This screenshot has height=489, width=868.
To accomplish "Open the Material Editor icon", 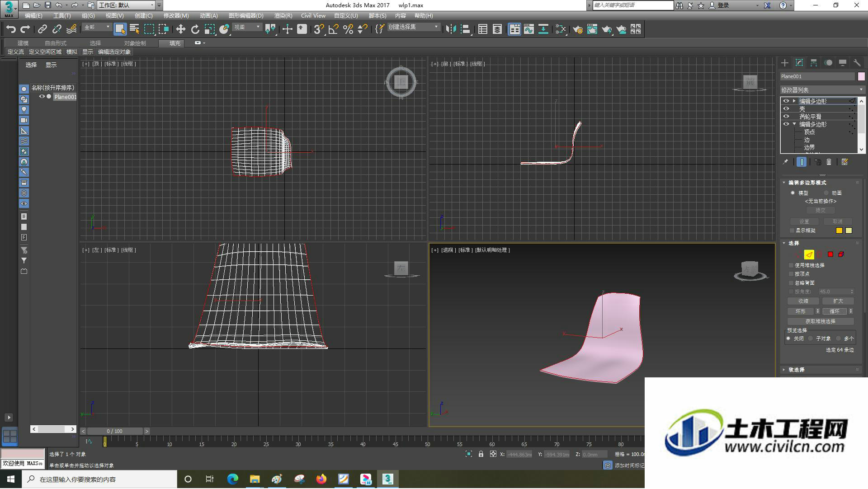I will click(x=561, y=29).
